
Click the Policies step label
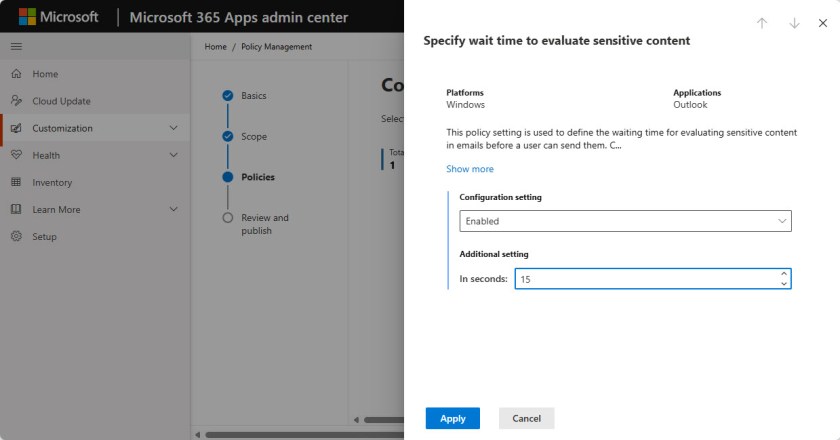click(258, 177)
